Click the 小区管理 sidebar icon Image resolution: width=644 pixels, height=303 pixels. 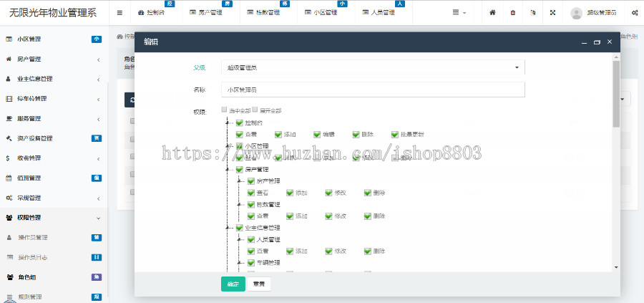[x=9, y=39]
